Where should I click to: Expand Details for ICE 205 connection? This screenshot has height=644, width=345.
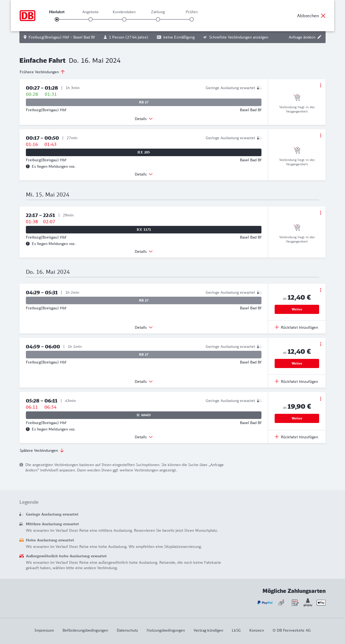tap(144, 174)
